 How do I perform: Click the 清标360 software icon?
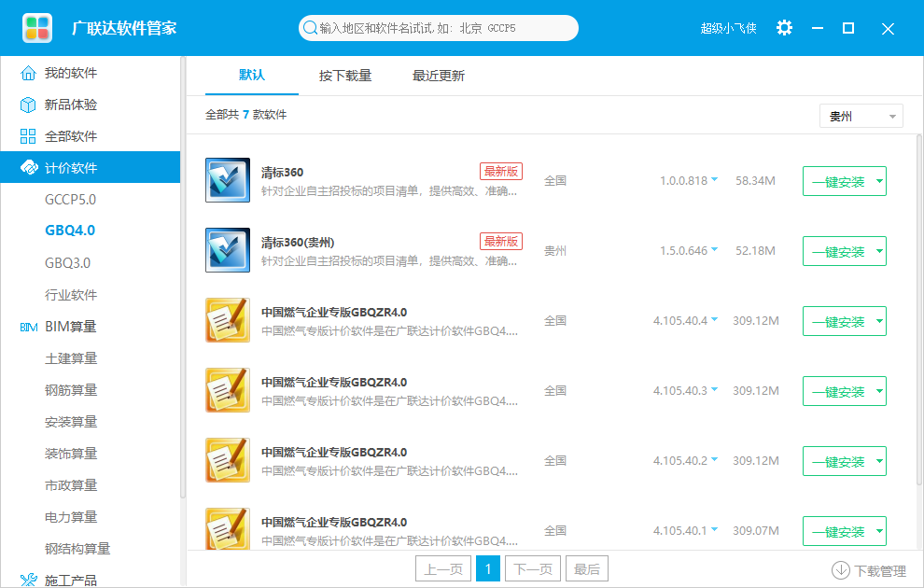point(228,180)
